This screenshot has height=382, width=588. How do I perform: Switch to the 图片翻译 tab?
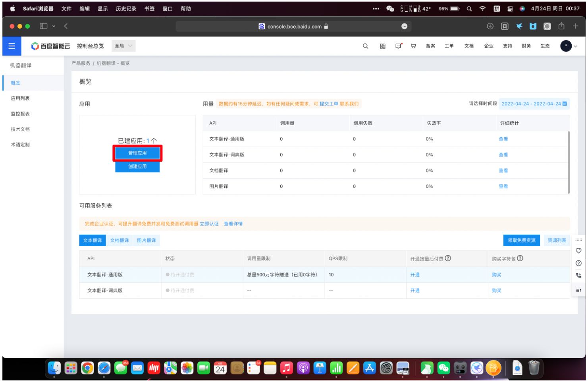pyautogui.click(x=147, y=240)
